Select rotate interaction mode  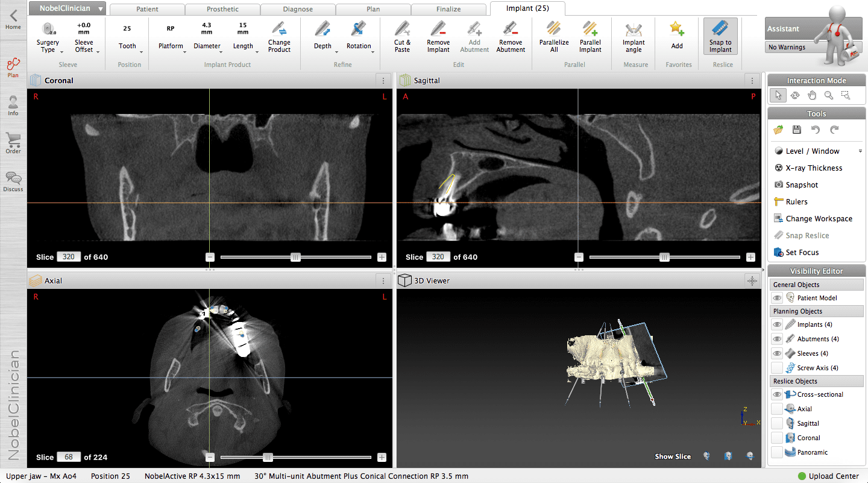795,95
